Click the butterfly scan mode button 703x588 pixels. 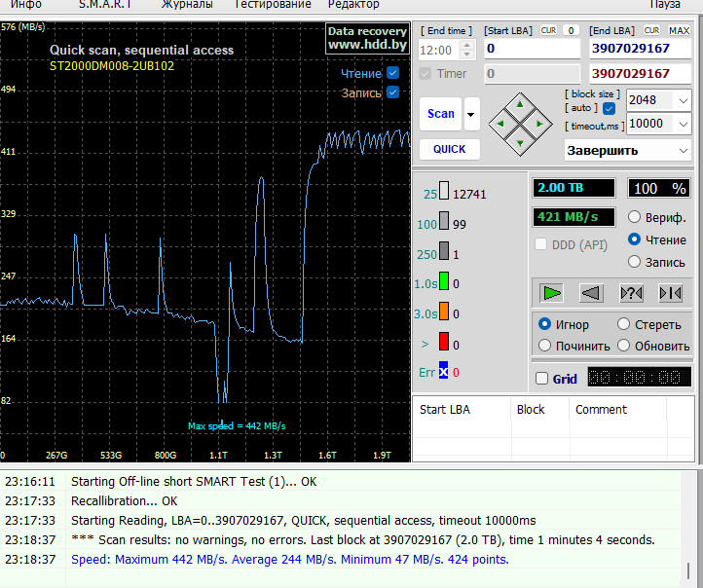670,294
